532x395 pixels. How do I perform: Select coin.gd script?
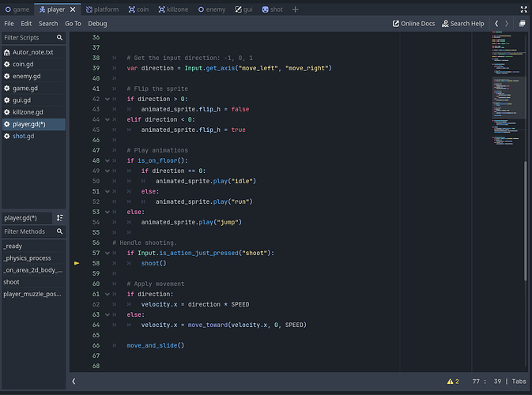(33, 64)
